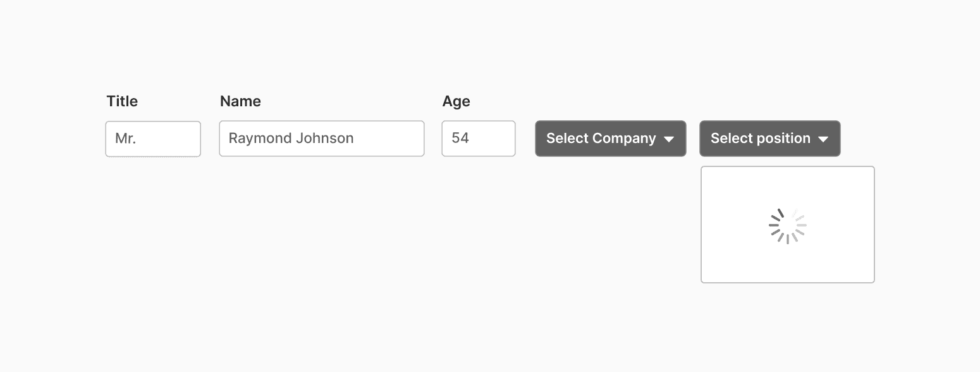Click the Age field label

pos(456,102)
